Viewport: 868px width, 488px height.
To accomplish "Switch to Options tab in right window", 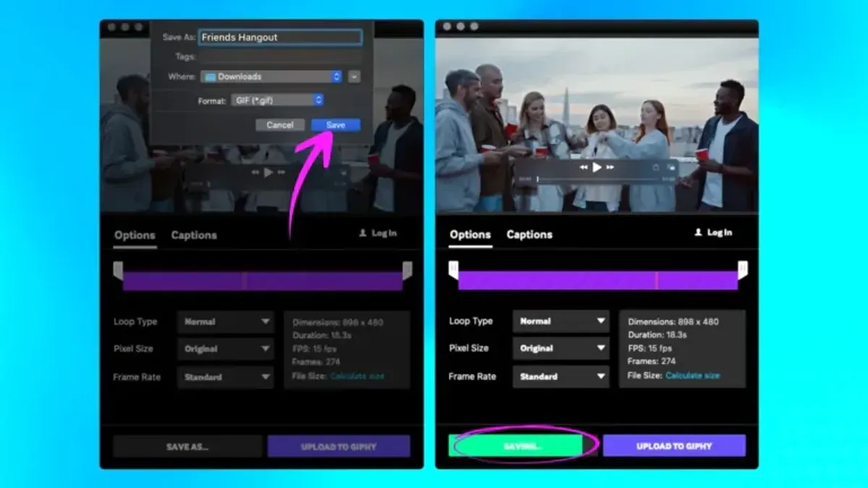I will 470,234.
